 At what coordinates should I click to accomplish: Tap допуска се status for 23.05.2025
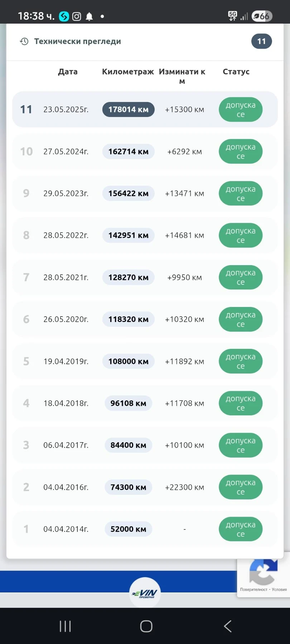(x=241, y=109)
